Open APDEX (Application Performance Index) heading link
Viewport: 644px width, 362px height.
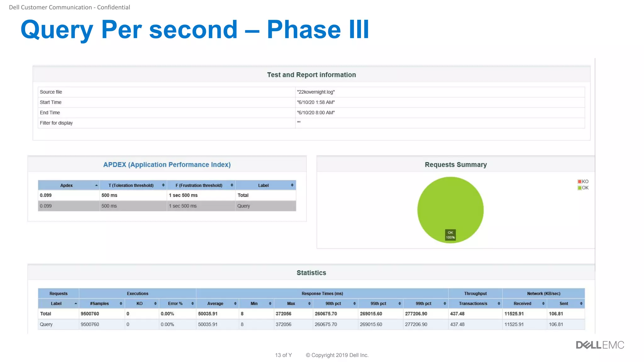pos(167,165)
